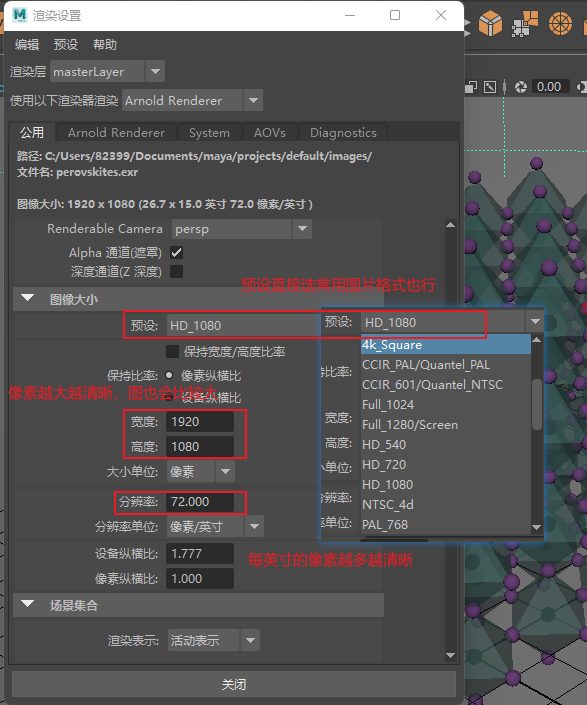Click the preset list scrollbar thumb
This screenshot has height=705, width=587.
point(537,405)
